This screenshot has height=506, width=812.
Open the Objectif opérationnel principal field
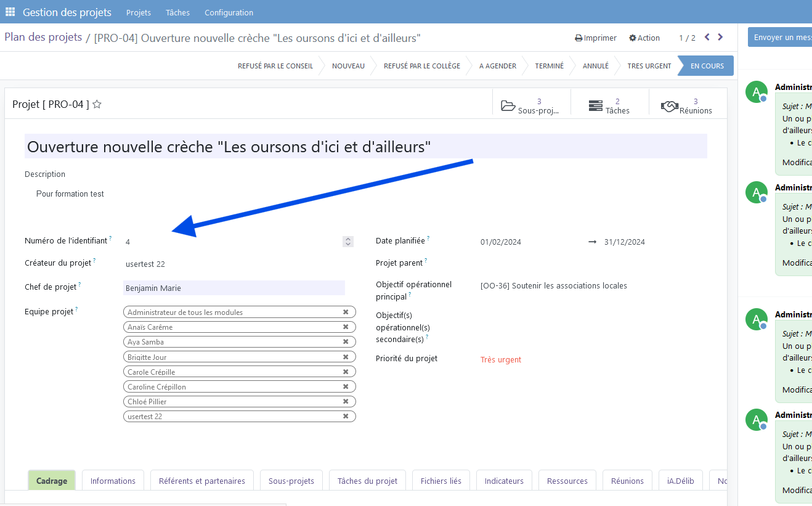554,285
